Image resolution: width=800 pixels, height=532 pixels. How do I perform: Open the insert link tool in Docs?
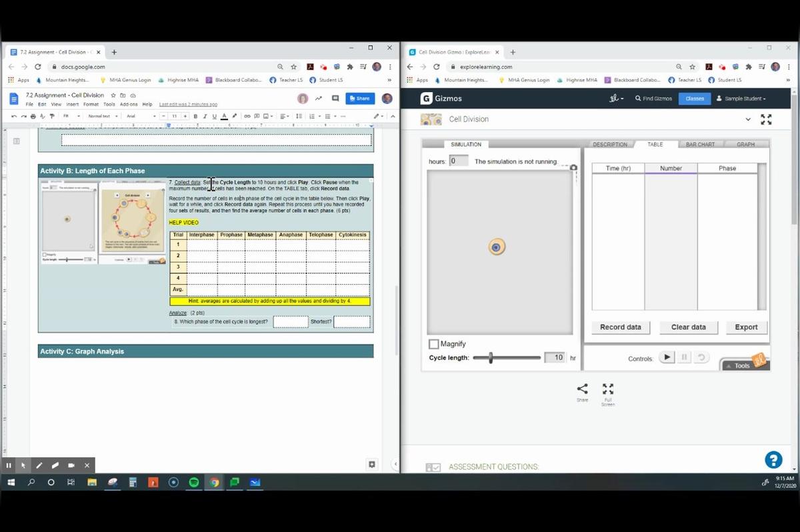tap(247, 115)
